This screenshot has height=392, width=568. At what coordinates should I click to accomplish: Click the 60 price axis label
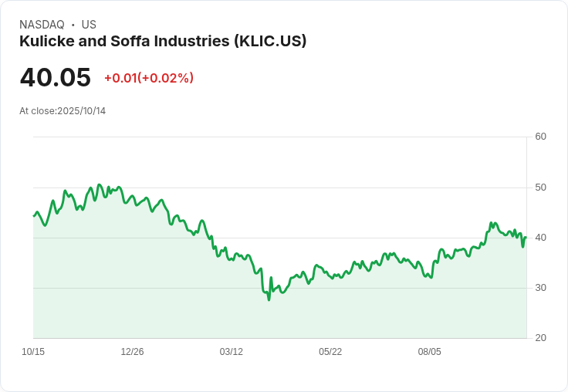[540, 137]
